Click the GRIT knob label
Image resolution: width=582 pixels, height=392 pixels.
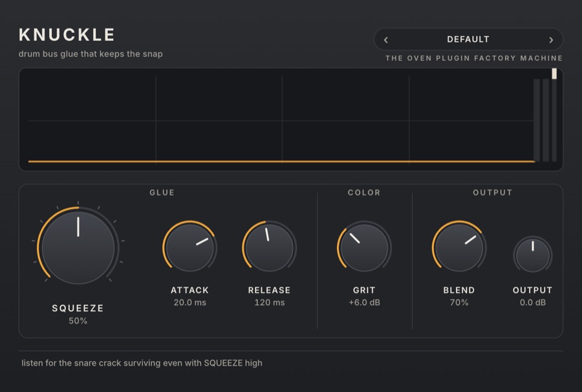tap(364, 290)
